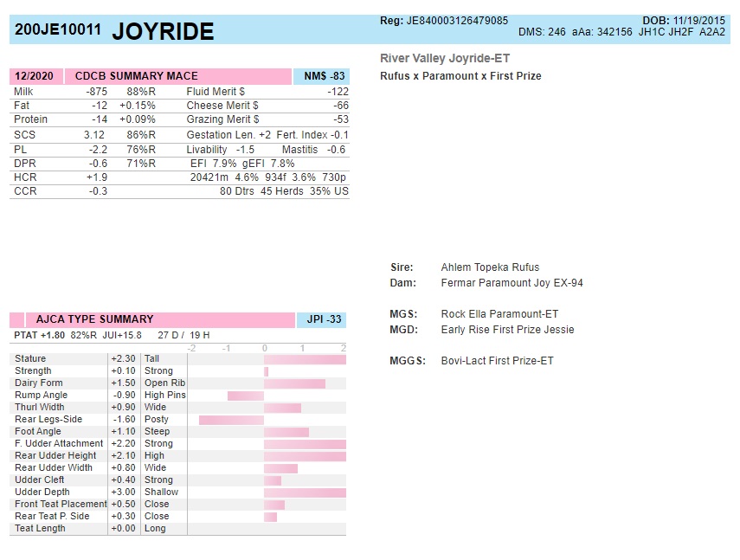Click the Rear Legs-Side negative bar
This screenshot has width=740, height=560.
231,420
